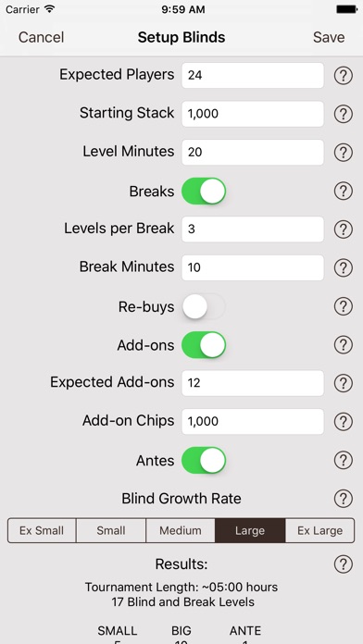Edit the Expected Players field

click(x=253, y=75)
